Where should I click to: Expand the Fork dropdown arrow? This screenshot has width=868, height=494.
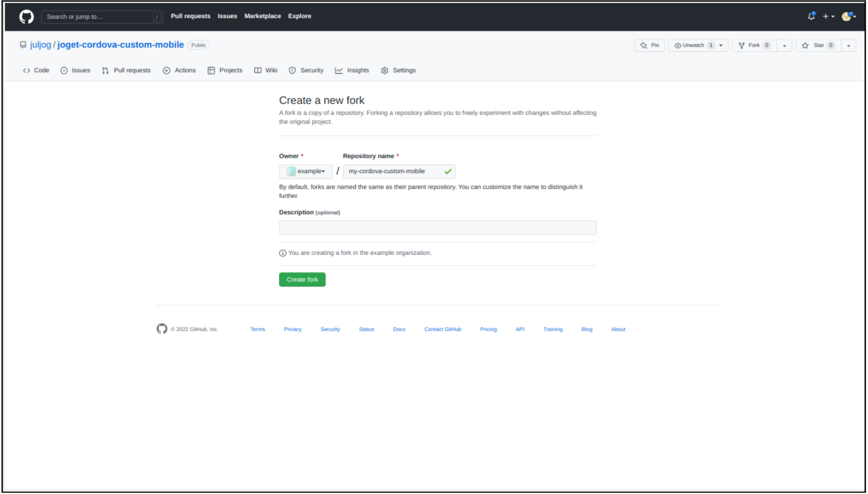point(784,45)
